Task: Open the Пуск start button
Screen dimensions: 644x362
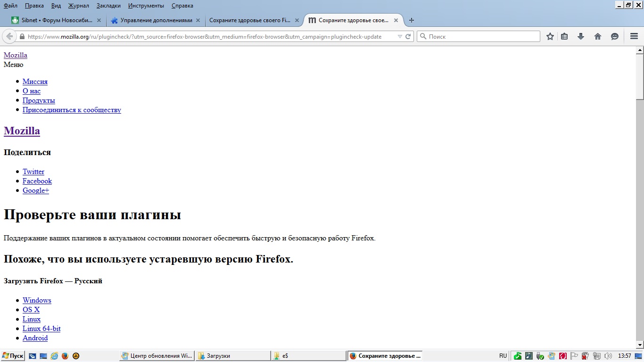Action: click(x=13, y=356)
